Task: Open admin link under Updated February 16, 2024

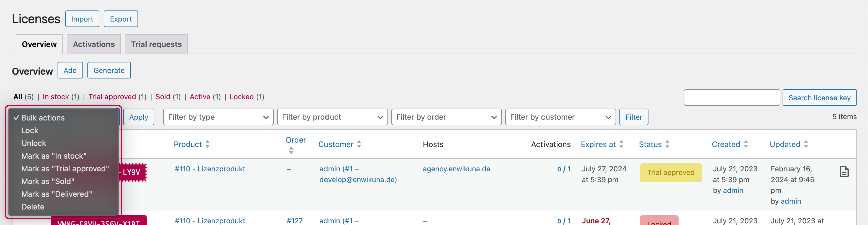Action: point(791,201)
